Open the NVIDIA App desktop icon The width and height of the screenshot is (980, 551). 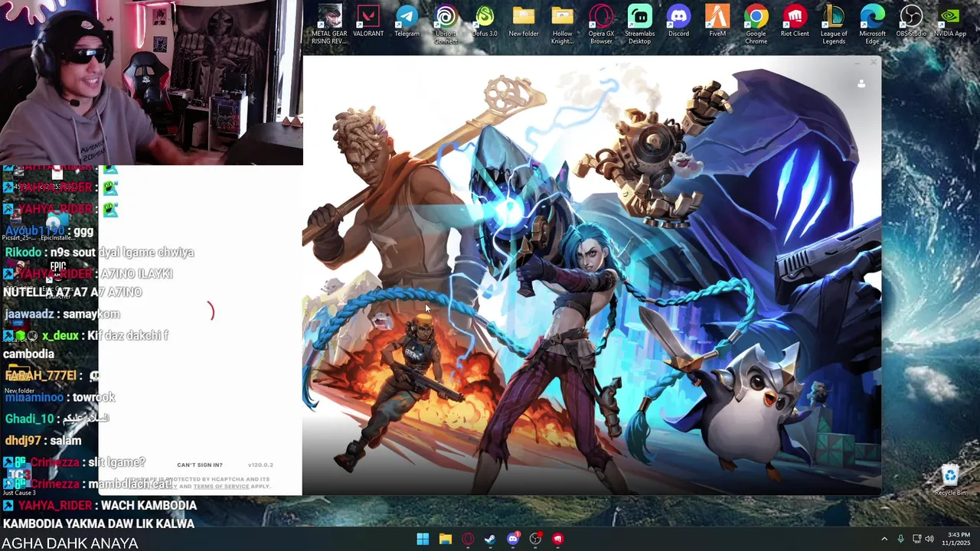(x=950, y=21)
